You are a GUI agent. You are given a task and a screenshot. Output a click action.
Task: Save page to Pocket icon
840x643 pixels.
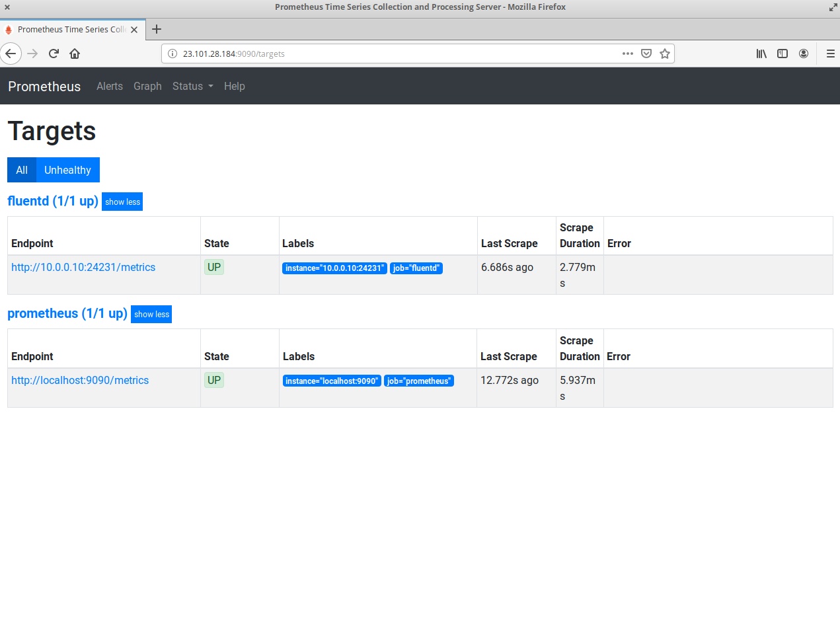[646, 54]
